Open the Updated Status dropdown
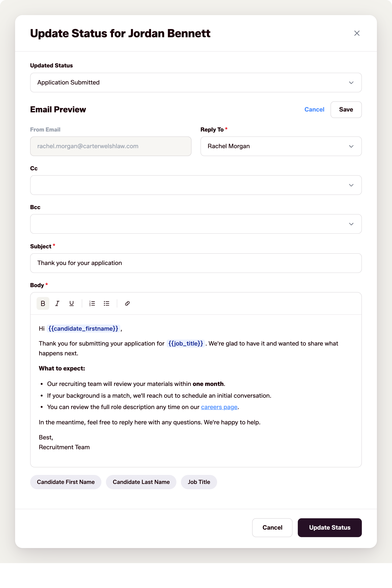 pos(196,83)
